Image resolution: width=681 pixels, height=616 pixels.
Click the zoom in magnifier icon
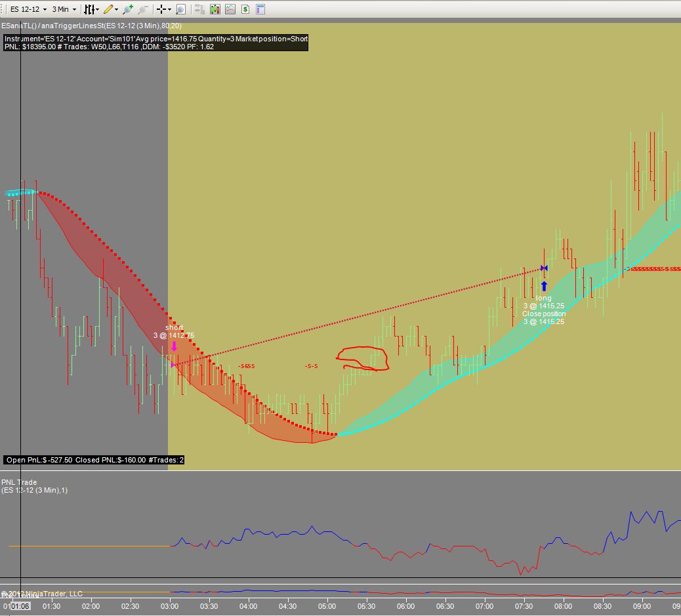[128, 9]
